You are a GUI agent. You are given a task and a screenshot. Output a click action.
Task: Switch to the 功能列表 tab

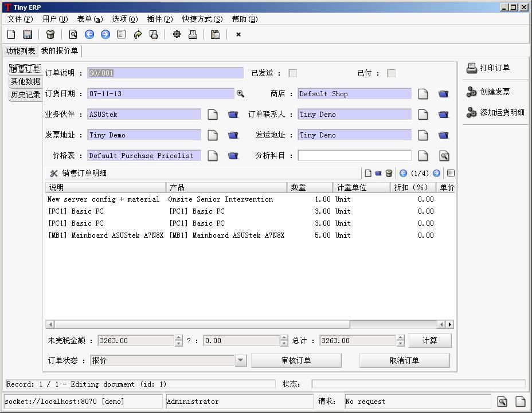[x=20, y=51]
